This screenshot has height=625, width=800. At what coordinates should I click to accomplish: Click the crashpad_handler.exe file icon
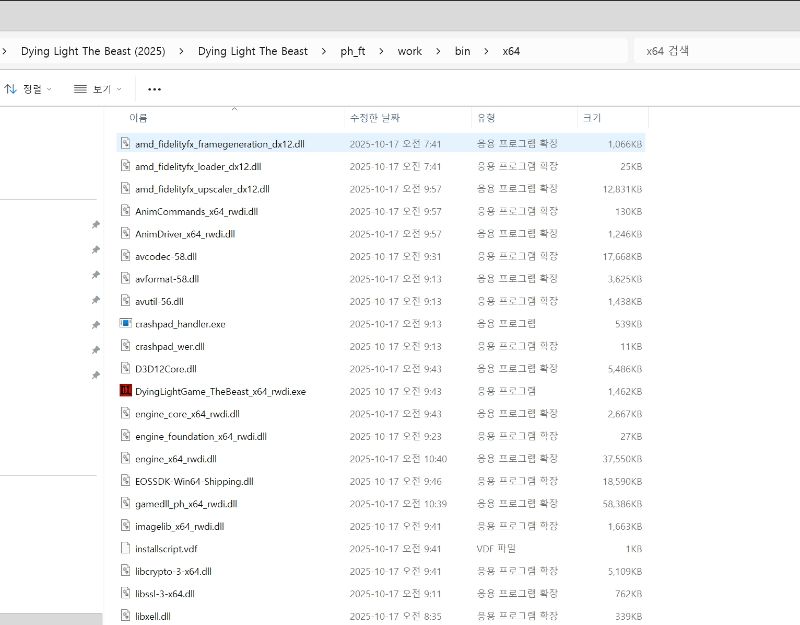pos(126,324)
